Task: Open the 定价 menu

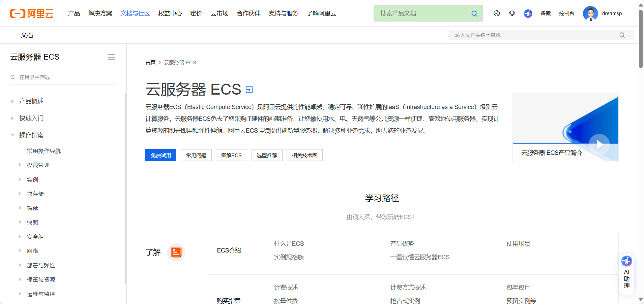Action: (x=196, y=13)
